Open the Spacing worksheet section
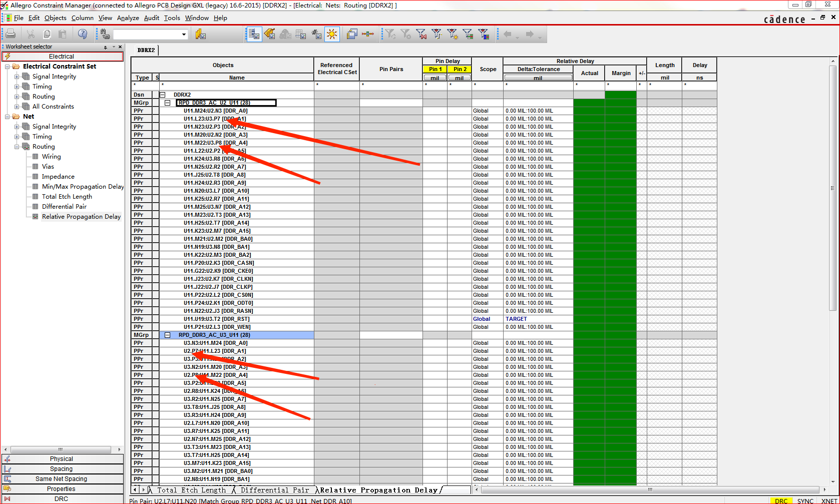This screenshot has width=840, height=504. (x=62, y=469)
